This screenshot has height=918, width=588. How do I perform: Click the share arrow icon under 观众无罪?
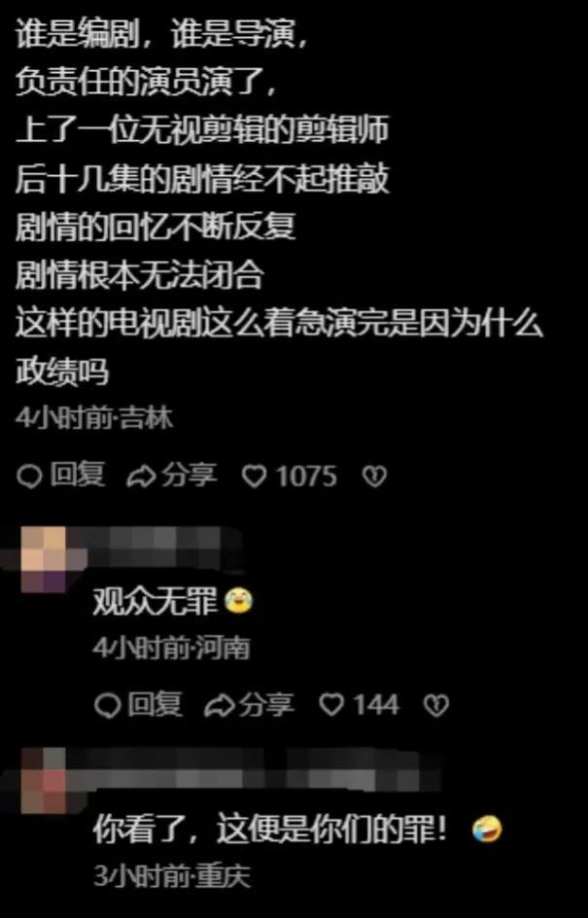tap(219, 706)
